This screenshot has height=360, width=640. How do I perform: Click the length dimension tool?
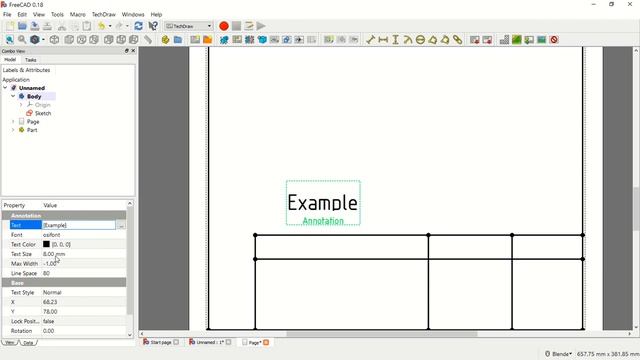pos(371,40)
